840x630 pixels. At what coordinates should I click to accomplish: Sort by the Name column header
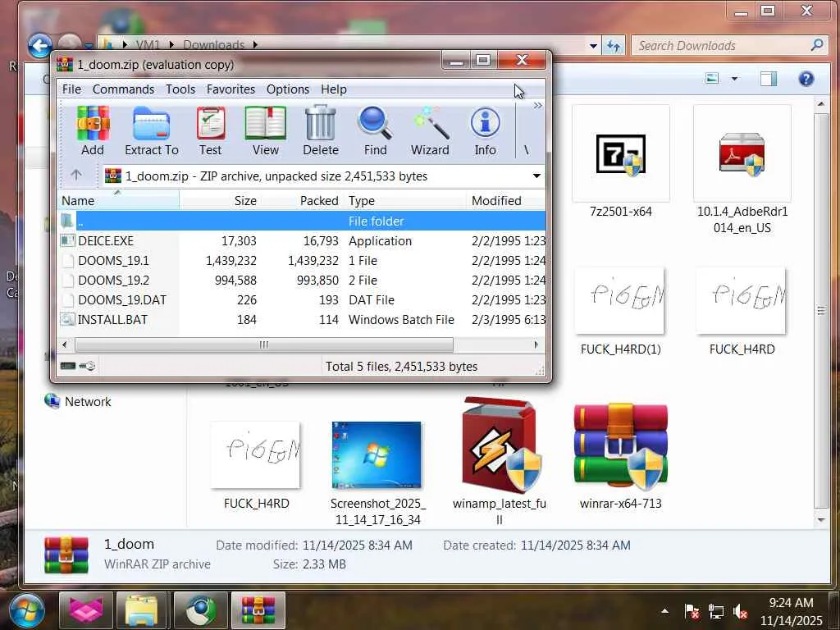[118, 200]
